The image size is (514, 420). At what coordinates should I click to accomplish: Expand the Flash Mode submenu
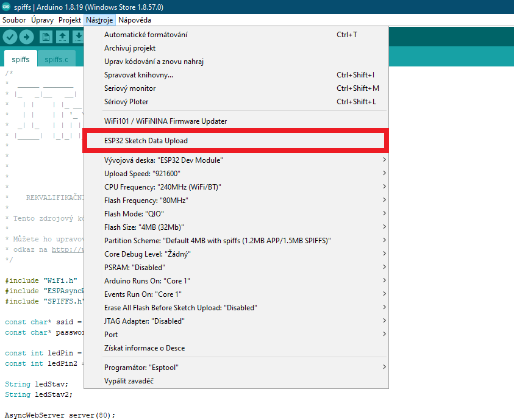pyautogui.click(x=236, y=213)
